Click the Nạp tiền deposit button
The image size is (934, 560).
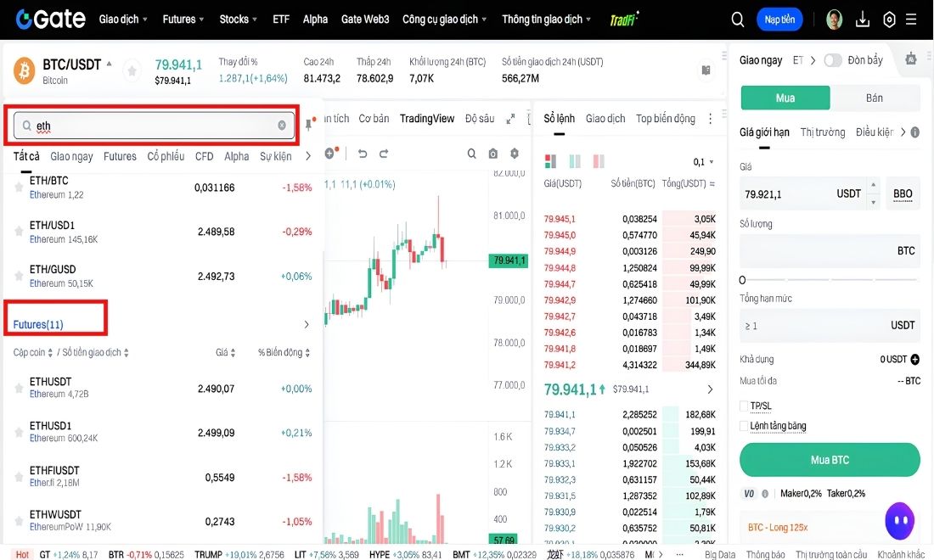(779, 20)
